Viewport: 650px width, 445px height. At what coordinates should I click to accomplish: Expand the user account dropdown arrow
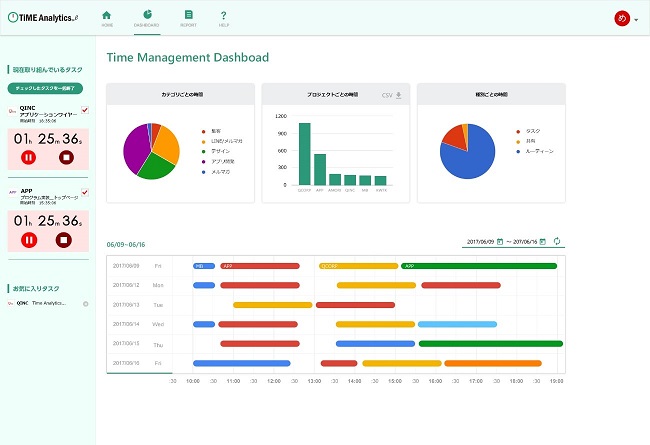point(636,19)
